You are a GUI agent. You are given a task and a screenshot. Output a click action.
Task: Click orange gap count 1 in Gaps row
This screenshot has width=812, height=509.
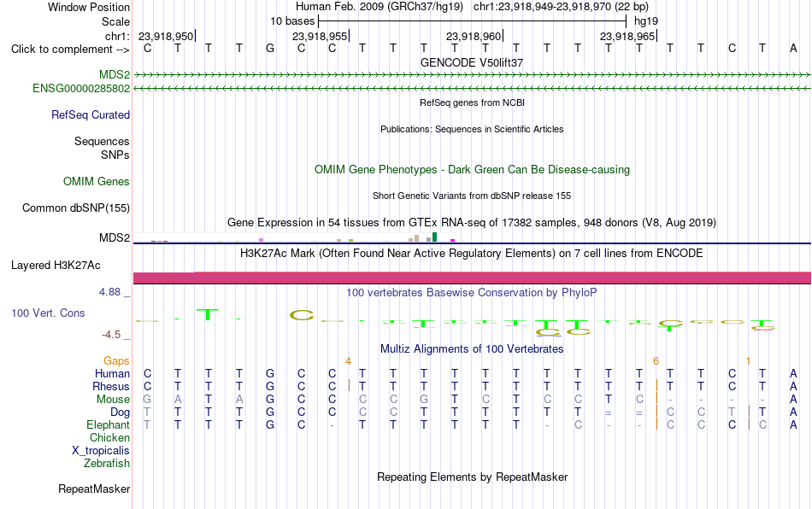(x=748, y=360)
